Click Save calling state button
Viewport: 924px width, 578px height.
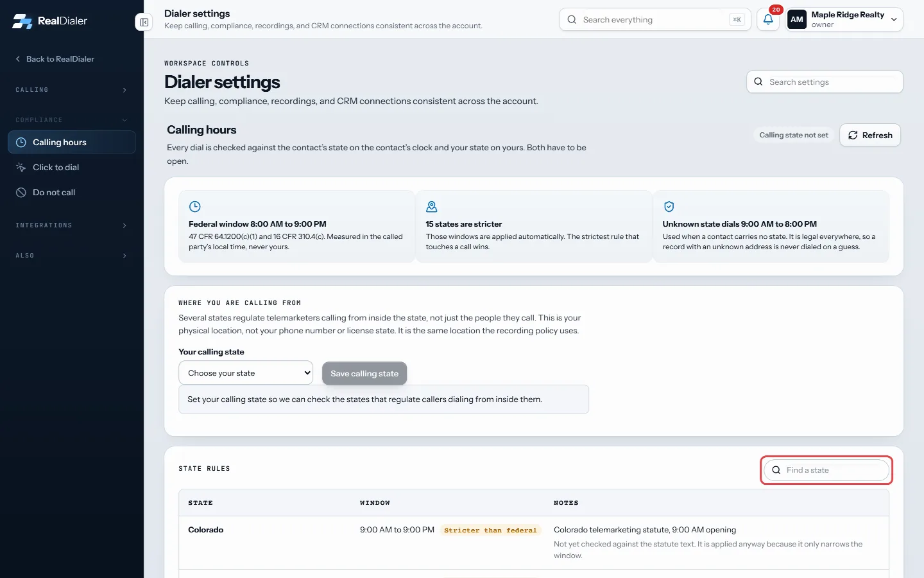(x=364, y=374)
